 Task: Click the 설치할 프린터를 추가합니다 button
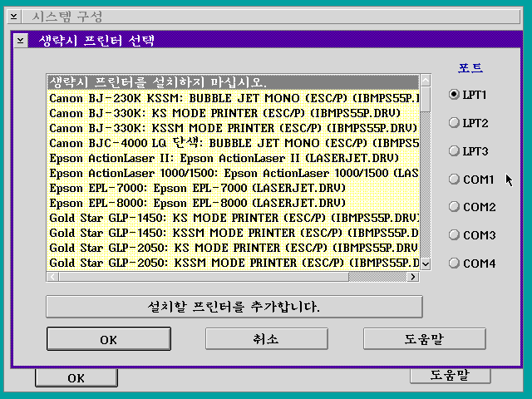(234, 307)
